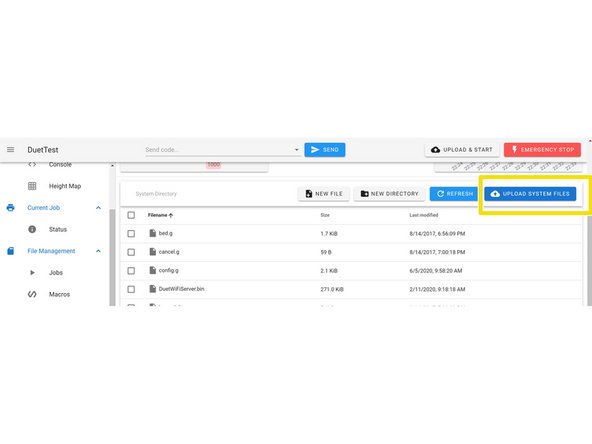
Task: Click the Height Map grid icon
Action: pos(32,186)
